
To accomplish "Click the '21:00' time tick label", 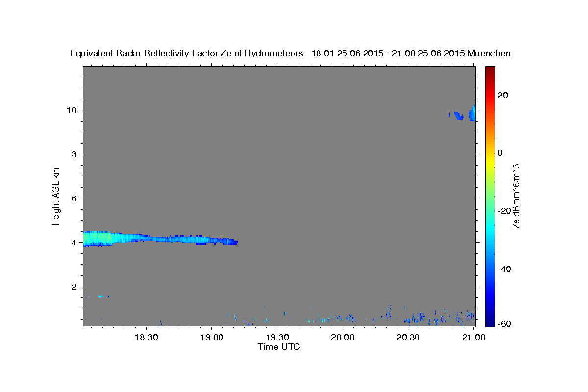I will click(474, 337).
